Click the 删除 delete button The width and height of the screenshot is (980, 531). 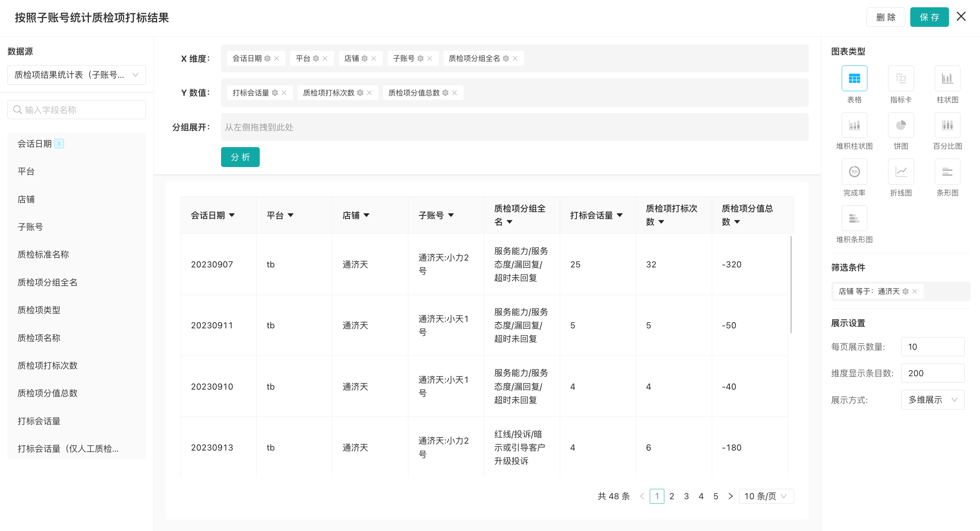tap(886, 17)
